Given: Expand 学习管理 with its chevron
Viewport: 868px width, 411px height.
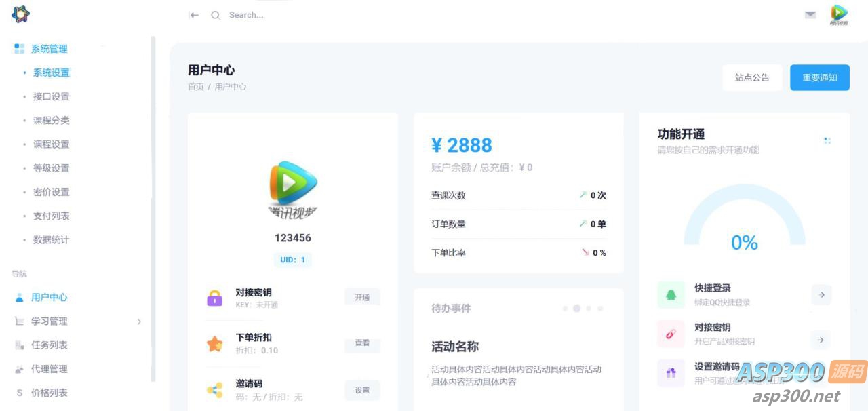Looking at the screenshot, I should (x=139, y=321).
